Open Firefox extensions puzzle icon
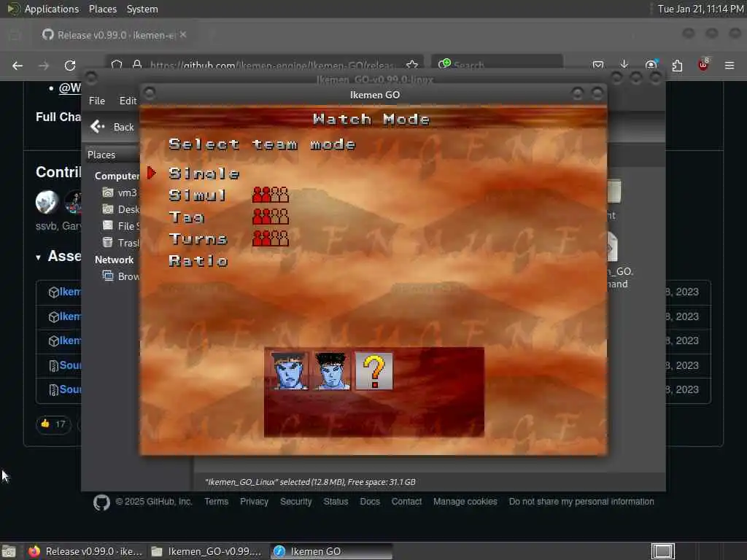The image size is (747, 560). tap(677, 65)
